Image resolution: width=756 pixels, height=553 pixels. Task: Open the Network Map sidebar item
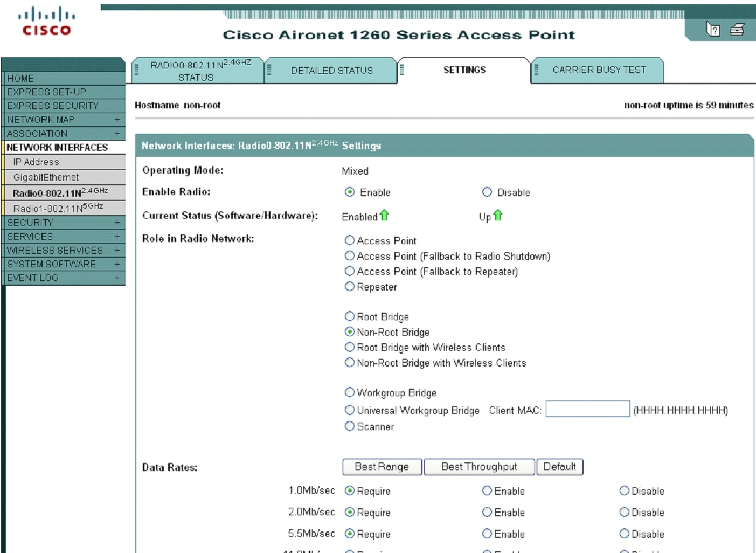(64, 120)
